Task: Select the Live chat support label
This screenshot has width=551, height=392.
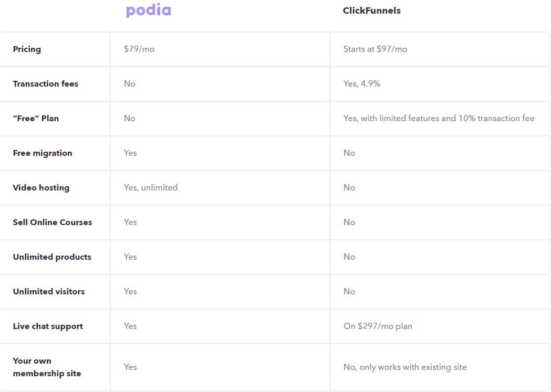Action: (x=48, y=326)
